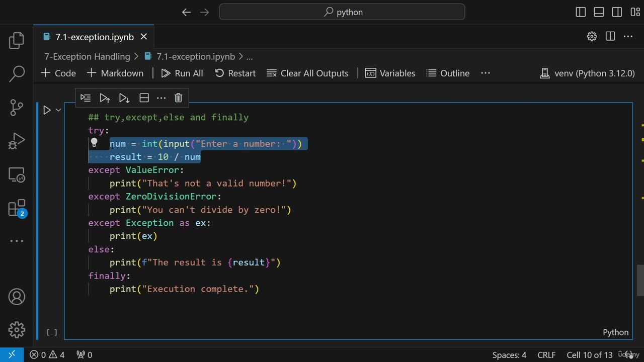
Task: Toggle the secondary side bar layout icon
Action: pyautogui.click(x=617, y=12)
